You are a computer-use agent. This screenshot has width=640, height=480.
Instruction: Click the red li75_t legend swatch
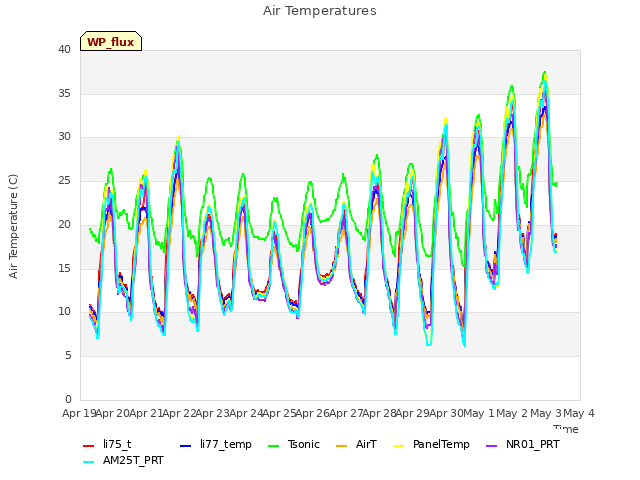(89, 446)
